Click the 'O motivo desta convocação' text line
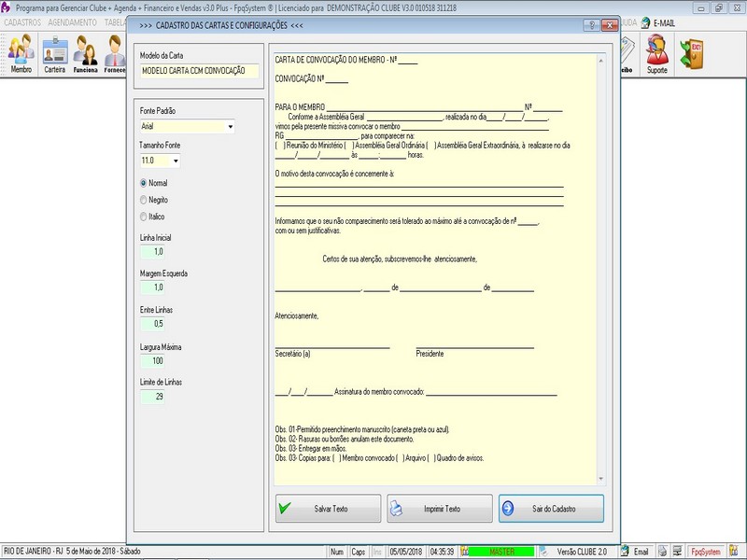747x560 pixels. (334, 174)
